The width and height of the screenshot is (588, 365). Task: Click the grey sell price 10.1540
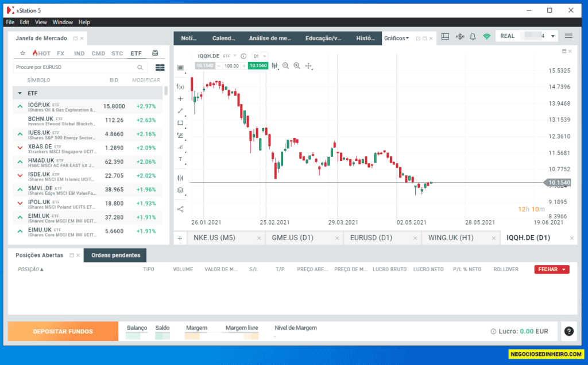[x=205, y=66]
